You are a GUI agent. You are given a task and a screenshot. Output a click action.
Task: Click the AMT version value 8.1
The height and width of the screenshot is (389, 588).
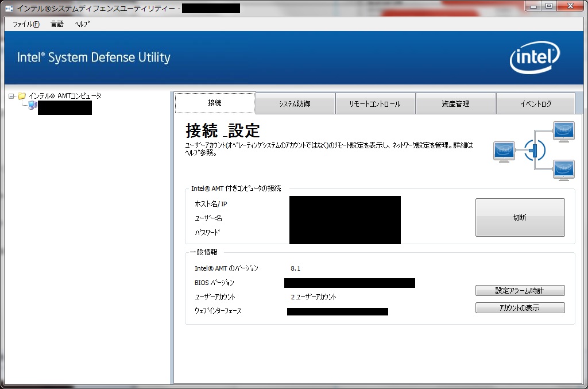(296, 268)
